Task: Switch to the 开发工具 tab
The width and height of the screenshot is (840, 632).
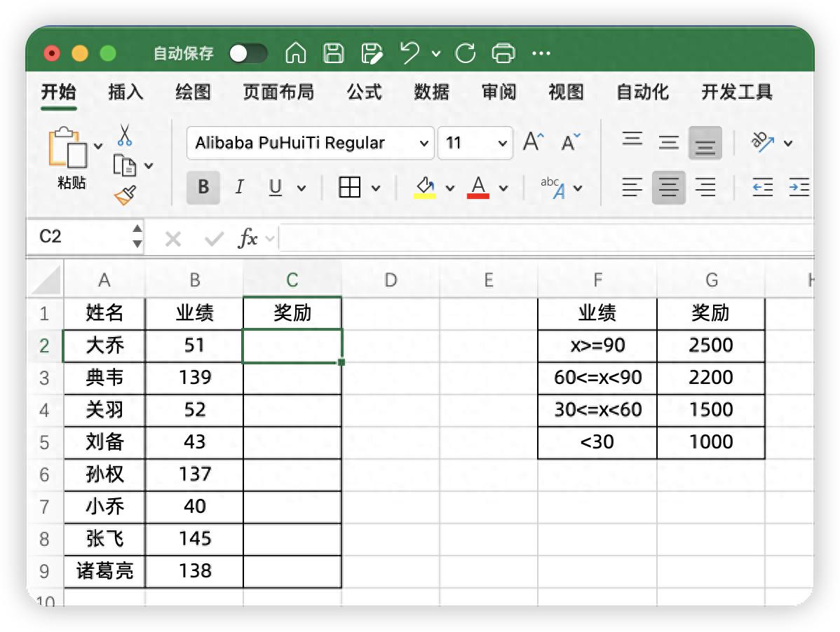Action: [737, 92]
